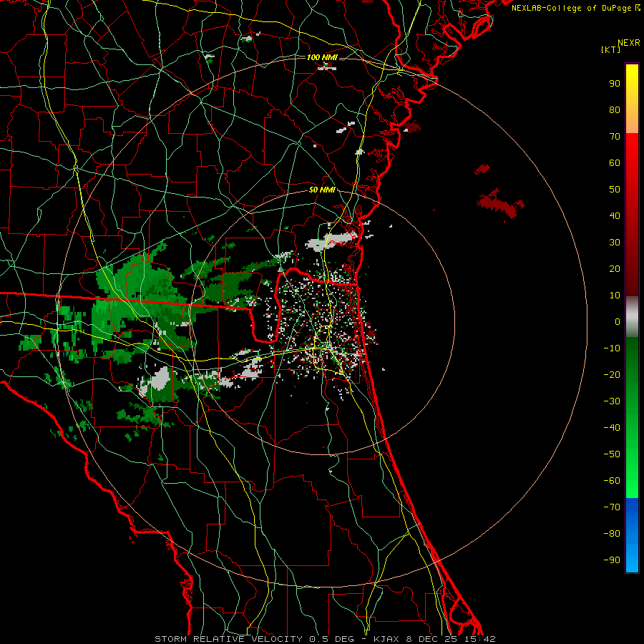Click the 50 value on the velocity scale
The height and width of the screenshot is (644, 644).
615,190
